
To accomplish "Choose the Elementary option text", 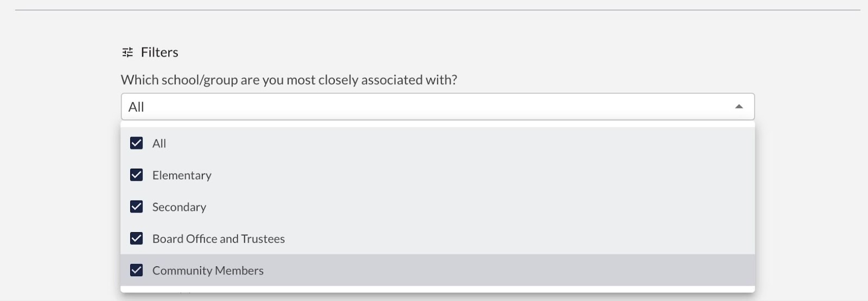I will 182,176.
